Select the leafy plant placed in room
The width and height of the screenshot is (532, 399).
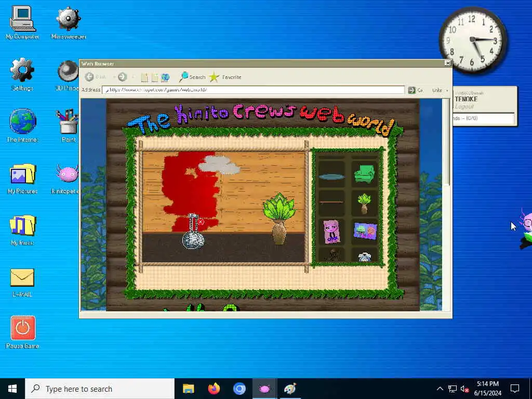click(279, 219)
